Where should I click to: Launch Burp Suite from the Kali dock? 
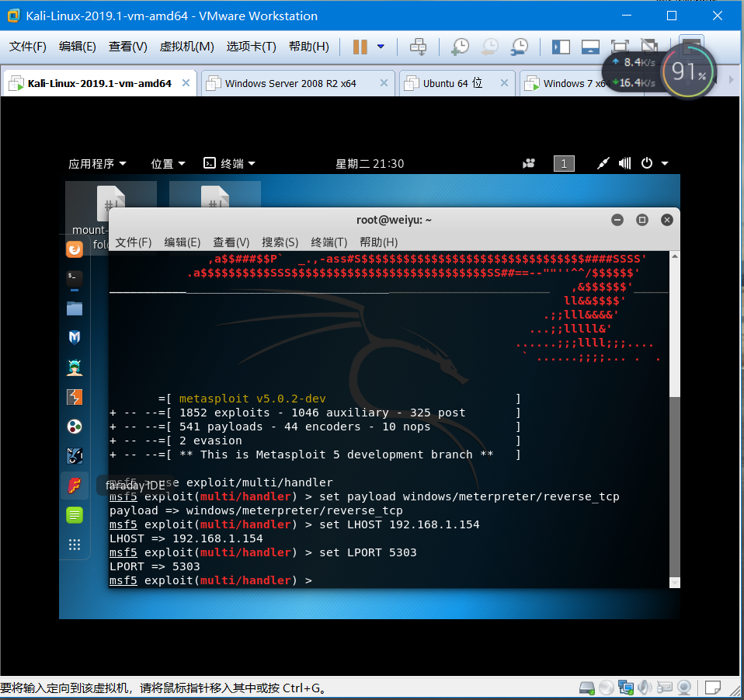click(x=75, y=397)
